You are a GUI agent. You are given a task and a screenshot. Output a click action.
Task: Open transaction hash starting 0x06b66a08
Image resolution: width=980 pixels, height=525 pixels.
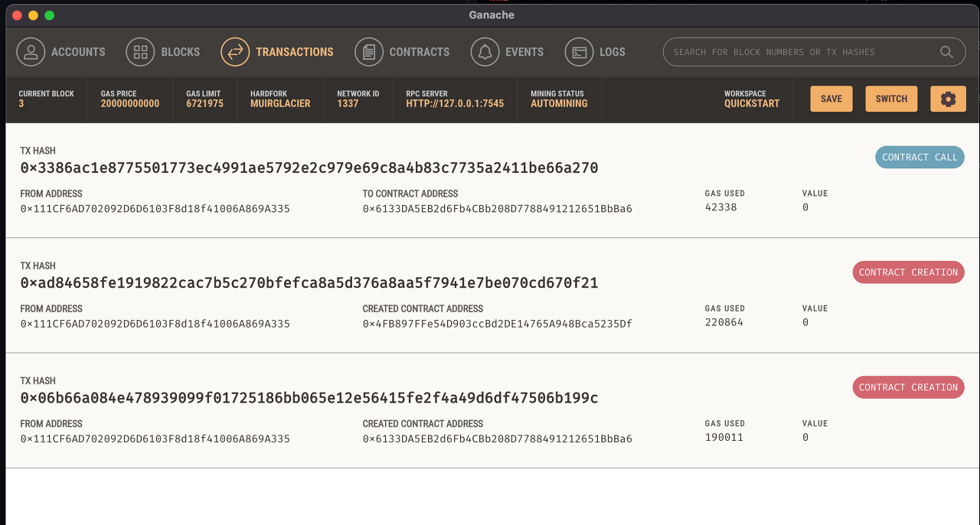pos(309,398)
